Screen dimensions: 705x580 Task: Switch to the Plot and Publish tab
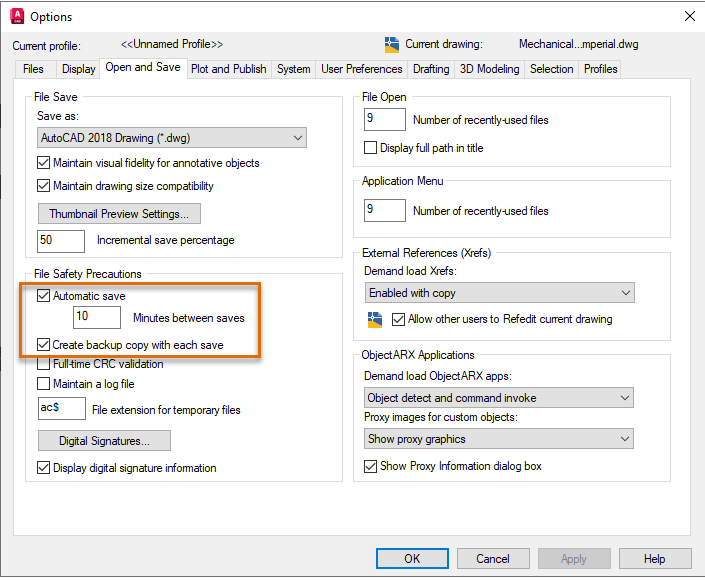point(229,69)
